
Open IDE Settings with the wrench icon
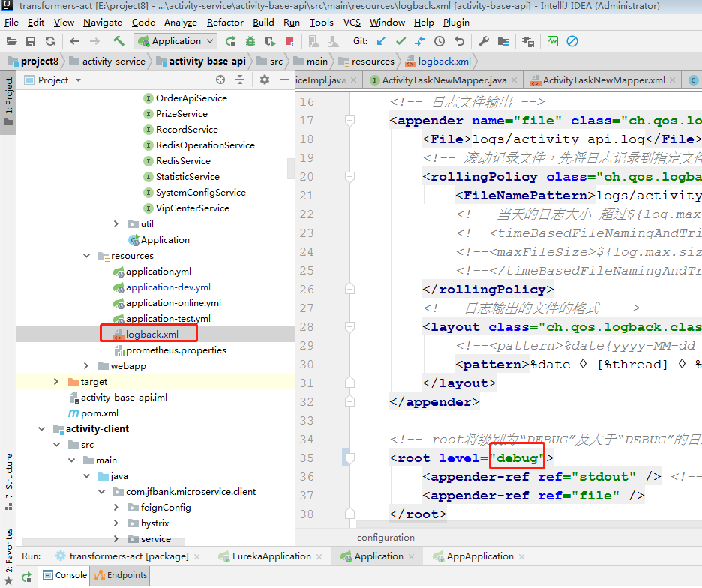tap(484, 42)
